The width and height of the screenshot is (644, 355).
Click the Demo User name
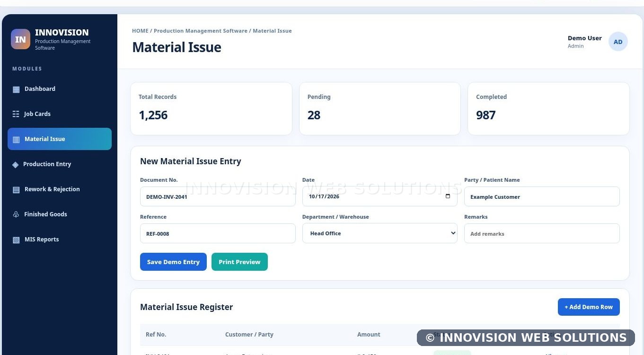pos(585,38)
